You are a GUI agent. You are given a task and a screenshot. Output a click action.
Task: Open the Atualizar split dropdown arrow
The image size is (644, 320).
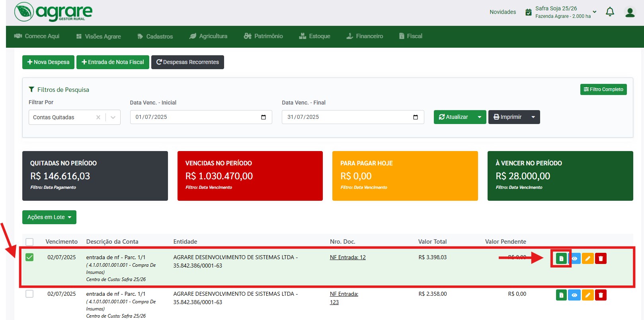(480, 117)
